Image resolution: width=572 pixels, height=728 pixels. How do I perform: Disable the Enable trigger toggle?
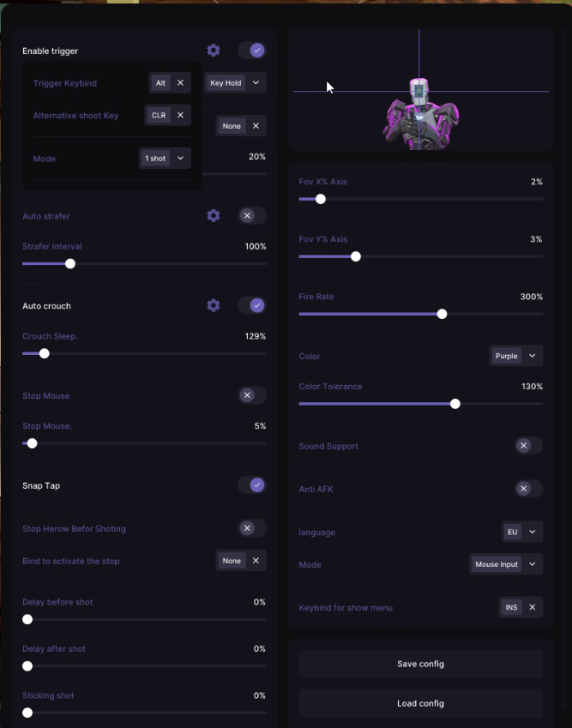[252, 50]
